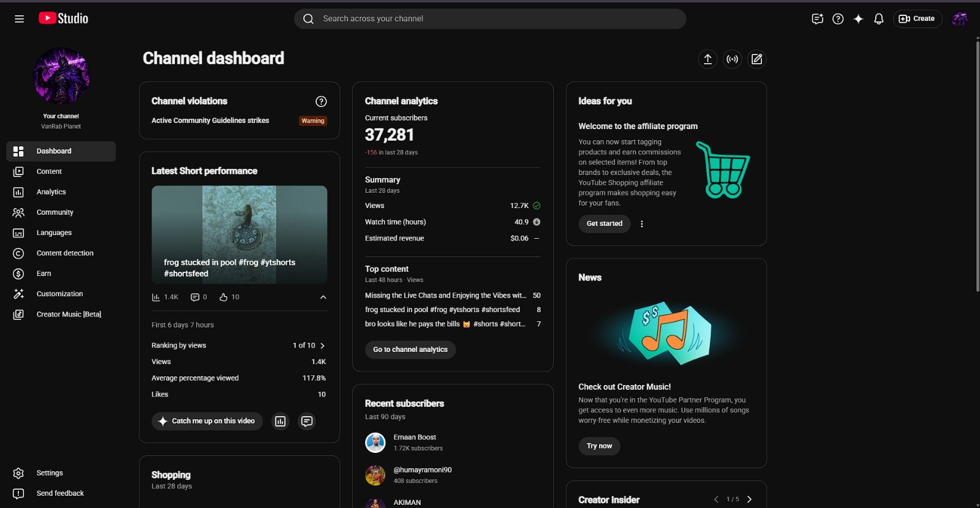Open the video comments icon under the Short stats
The width and height of the screenshot is (980, 508).
tap(307, 421)
